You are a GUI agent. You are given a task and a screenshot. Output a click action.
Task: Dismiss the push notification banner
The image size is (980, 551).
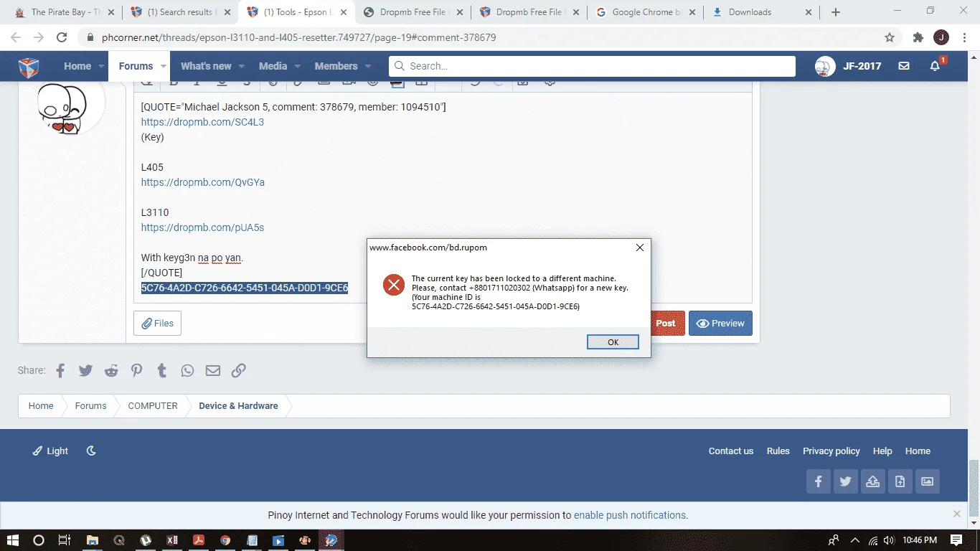coord(956,514)
